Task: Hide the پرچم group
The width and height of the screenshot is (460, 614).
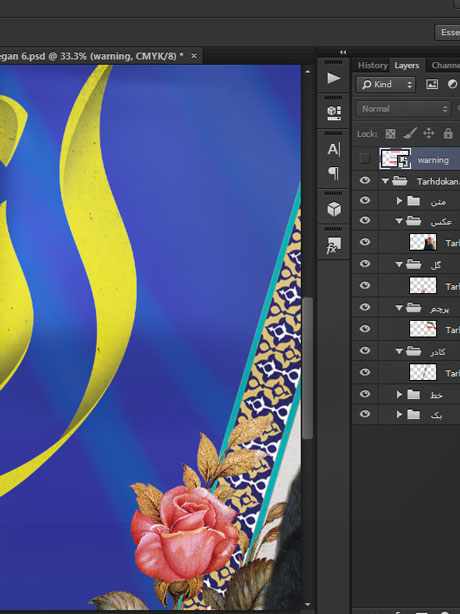Action: [365, 307]
